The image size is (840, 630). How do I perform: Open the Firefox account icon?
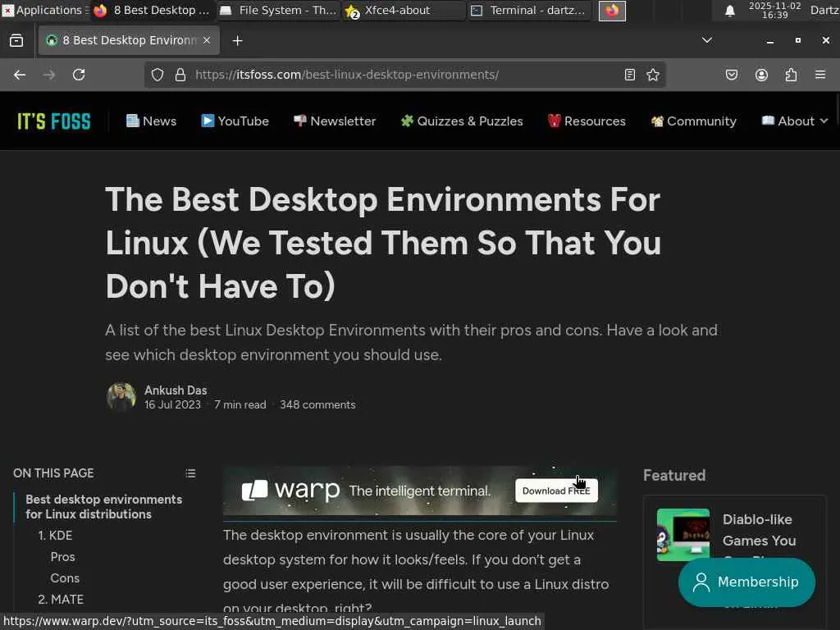[761, 75]
